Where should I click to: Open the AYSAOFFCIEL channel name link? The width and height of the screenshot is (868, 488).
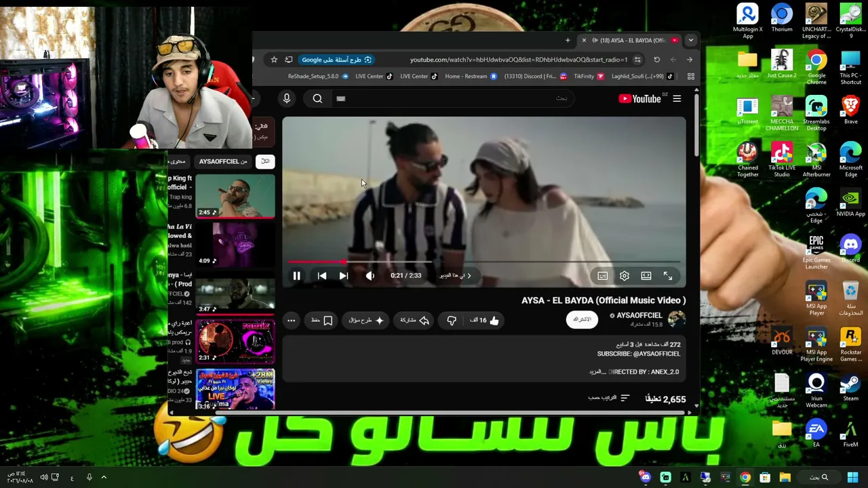click(x=639, y=315)
